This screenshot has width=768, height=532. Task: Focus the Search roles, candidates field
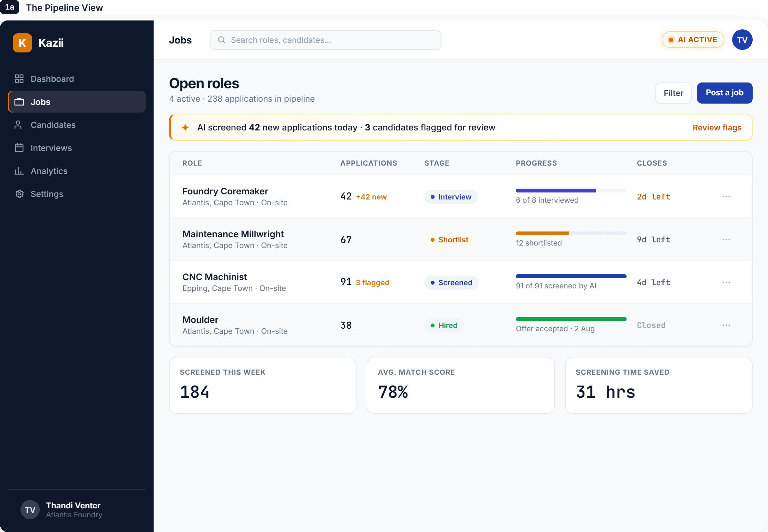coord(326,40)
